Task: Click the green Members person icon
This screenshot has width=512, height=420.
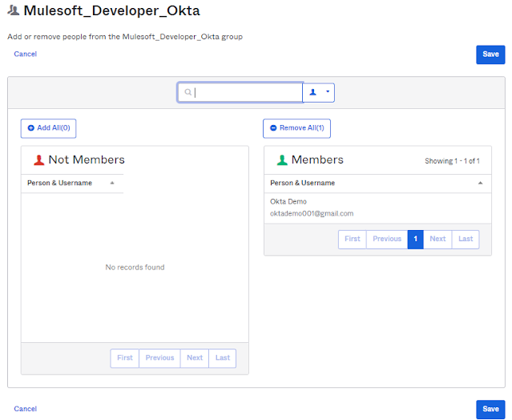Action: click(x=282, y=160)
